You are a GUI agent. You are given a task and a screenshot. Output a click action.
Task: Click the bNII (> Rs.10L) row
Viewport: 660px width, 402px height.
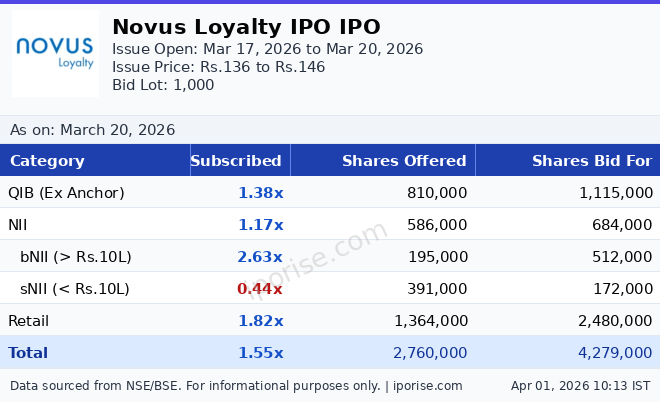(76, 257)
